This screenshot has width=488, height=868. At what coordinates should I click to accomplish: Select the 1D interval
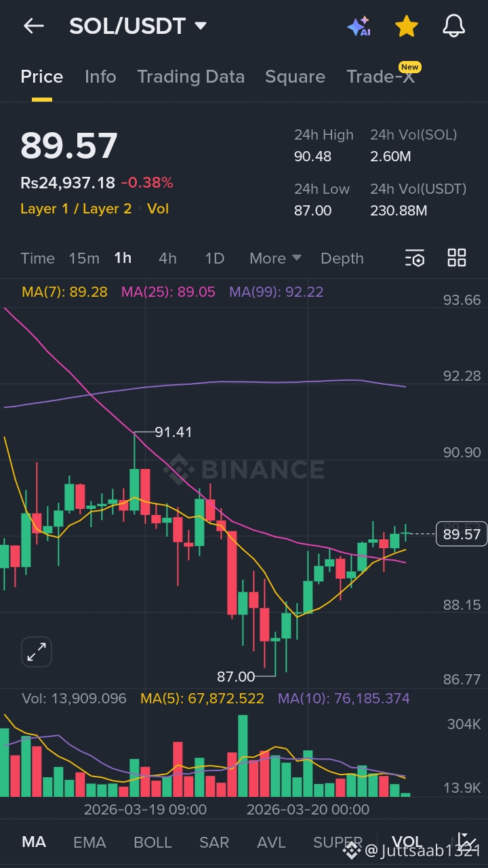(x=214, y=258)
